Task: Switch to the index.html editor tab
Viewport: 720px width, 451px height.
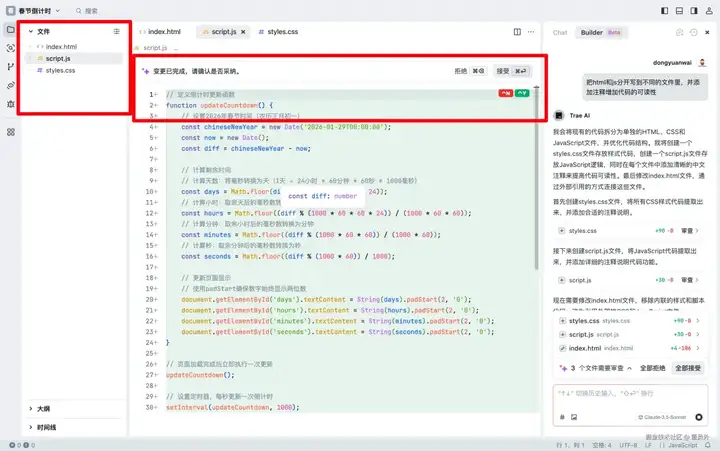Action: [160, 32]
